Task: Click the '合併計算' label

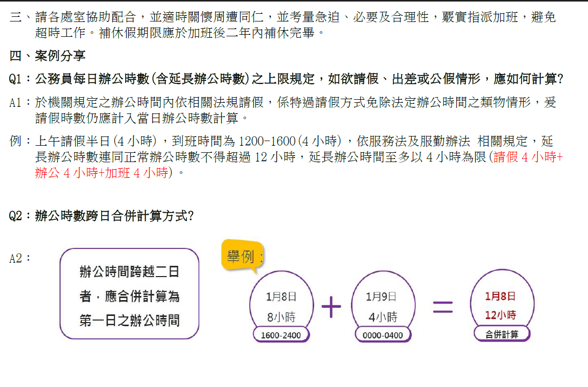Action: coord(502,334)
